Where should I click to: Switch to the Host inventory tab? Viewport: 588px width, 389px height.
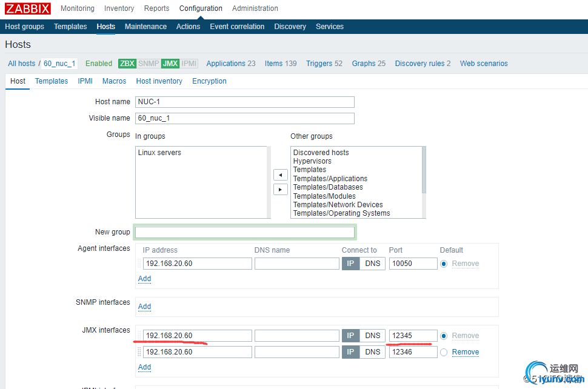[x=159, y=81]
